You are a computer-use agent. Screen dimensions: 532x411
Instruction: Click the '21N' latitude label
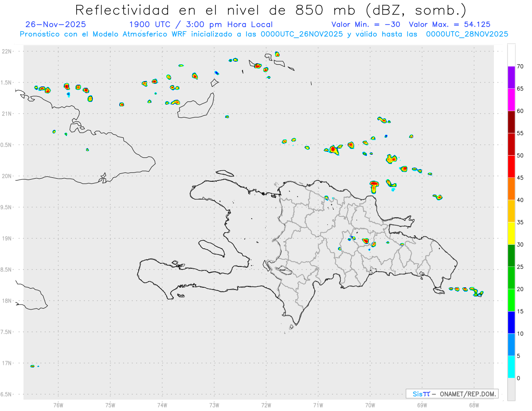point(7,114)
